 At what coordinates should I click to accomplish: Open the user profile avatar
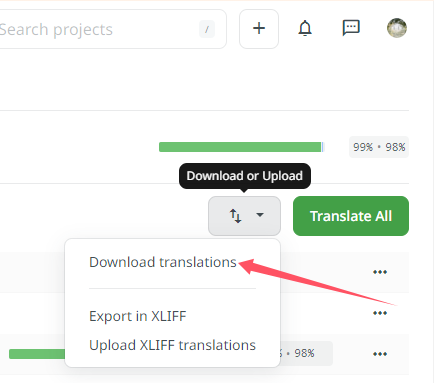(x=397, y=28)
